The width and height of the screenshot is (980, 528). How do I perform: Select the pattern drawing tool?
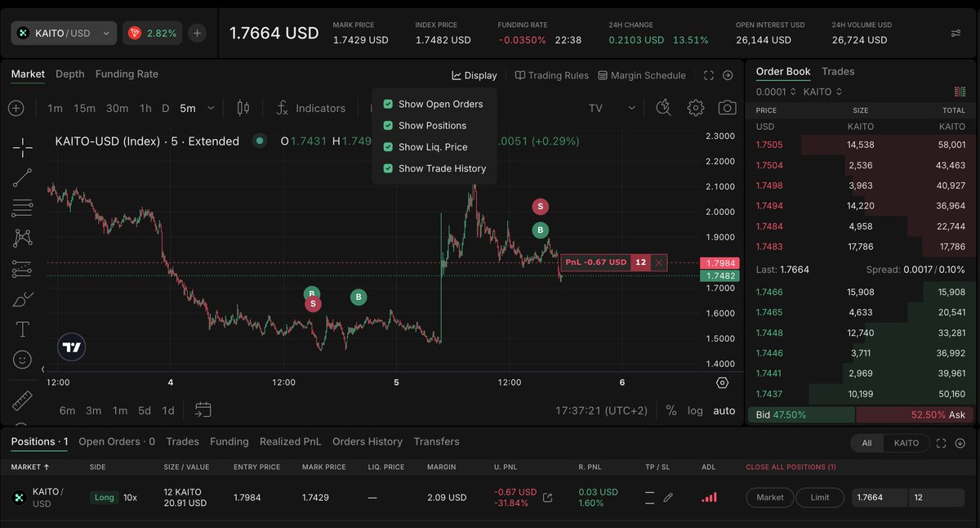23,238
